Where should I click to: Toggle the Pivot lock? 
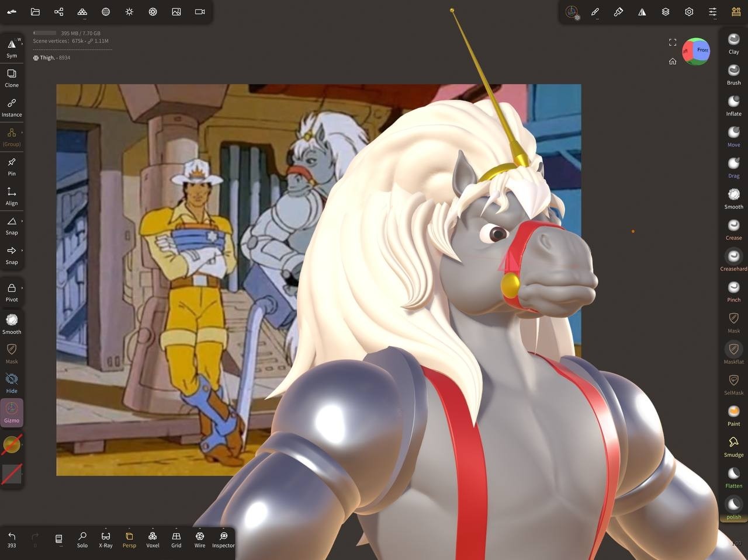click(x=12, y=293)
